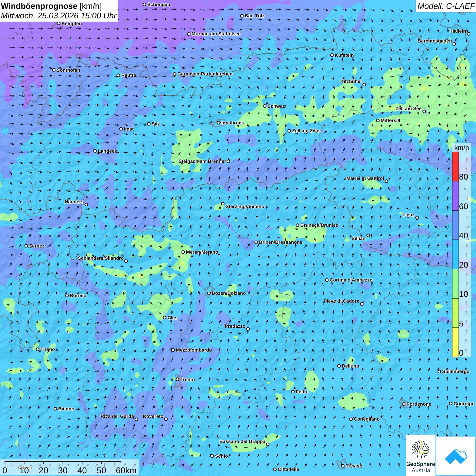The width and height of the screenshot is (476, 476).
Task: Click the Nauders label
Action: coord(74,202)
